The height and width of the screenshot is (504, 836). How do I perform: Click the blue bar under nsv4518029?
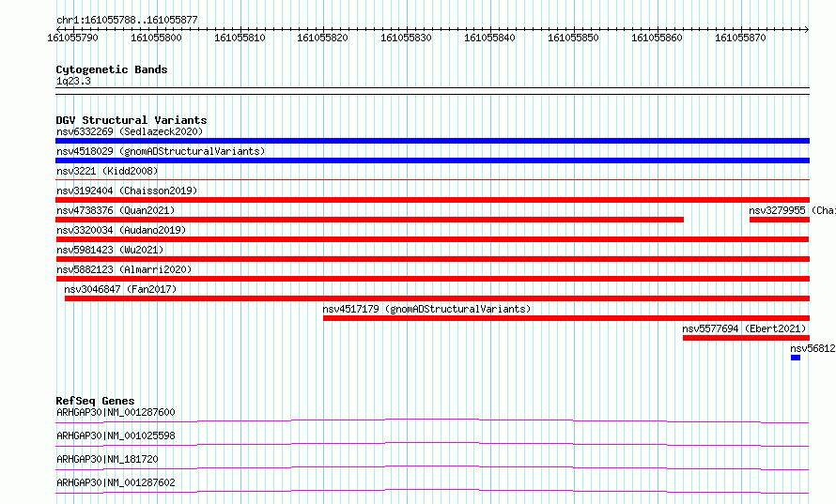[x=432, y=160]
